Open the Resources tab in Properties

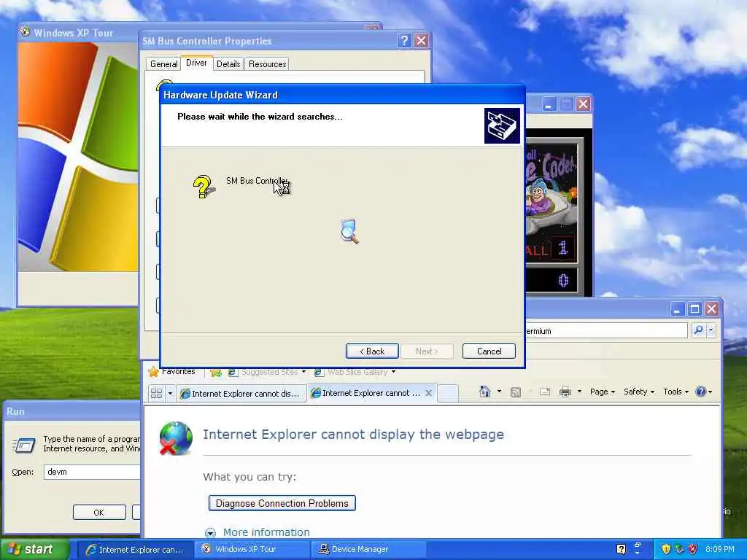point(267,64)
